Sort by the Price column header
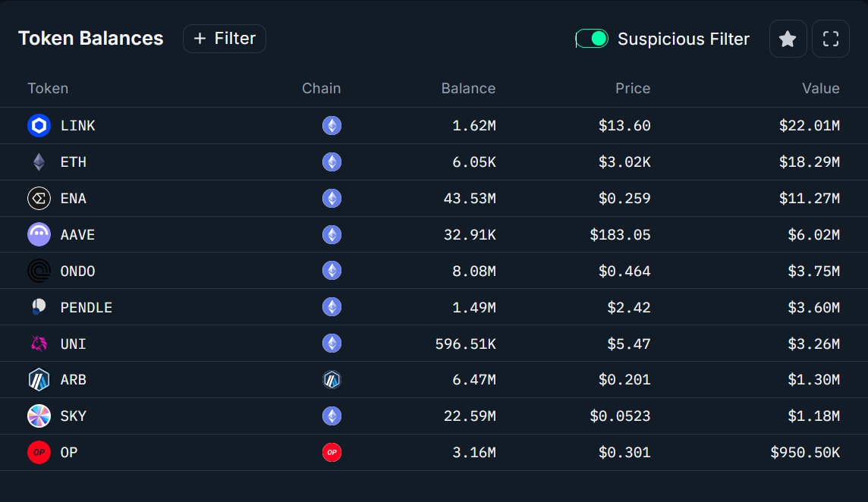The height and width of the screenshot is (502, 868). [632, 89]
